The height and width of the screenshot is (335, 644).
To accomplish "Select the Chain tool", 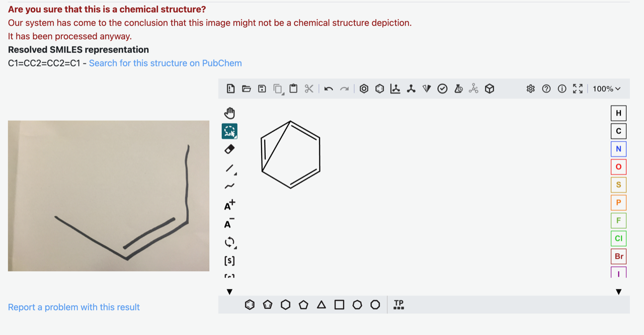I will tap(229, 186).
